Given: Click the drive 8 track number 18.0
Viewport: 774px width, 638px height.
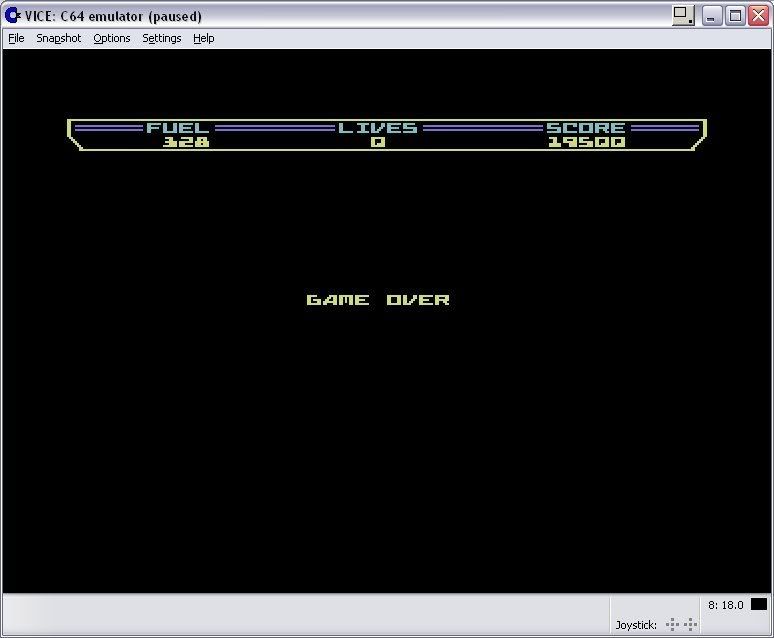Looking at the screenshot, I should tap(725, 605).
